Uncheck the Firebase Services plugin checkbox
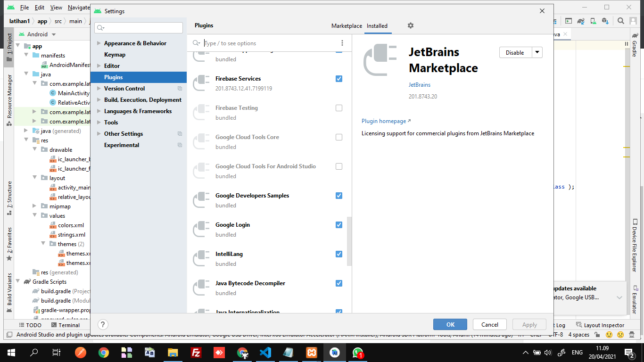The width and height of the screenshot is (644, 362). coord(339,79)
